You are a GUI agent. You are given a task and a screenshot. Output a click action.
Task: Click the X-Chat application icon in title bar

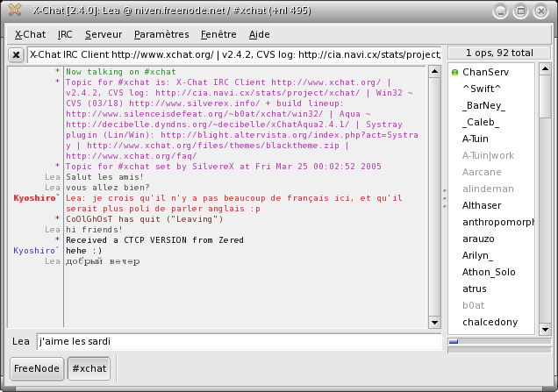point(15,11)
